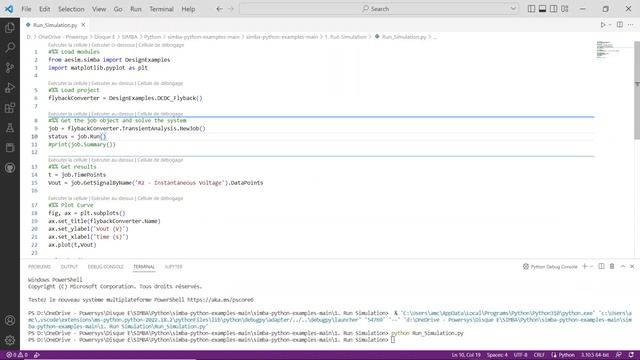Change indentation via Spaces: 4

click(497, 355)
